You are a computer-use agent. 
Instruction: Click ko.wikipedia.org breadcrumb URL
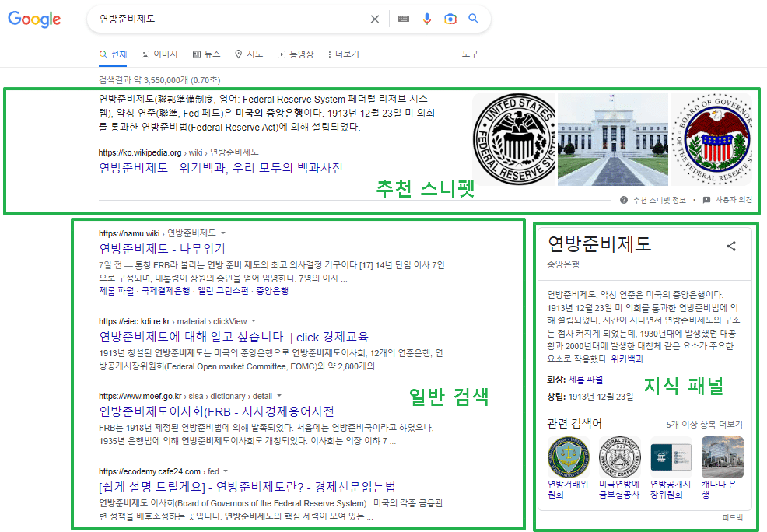point(179,152)
